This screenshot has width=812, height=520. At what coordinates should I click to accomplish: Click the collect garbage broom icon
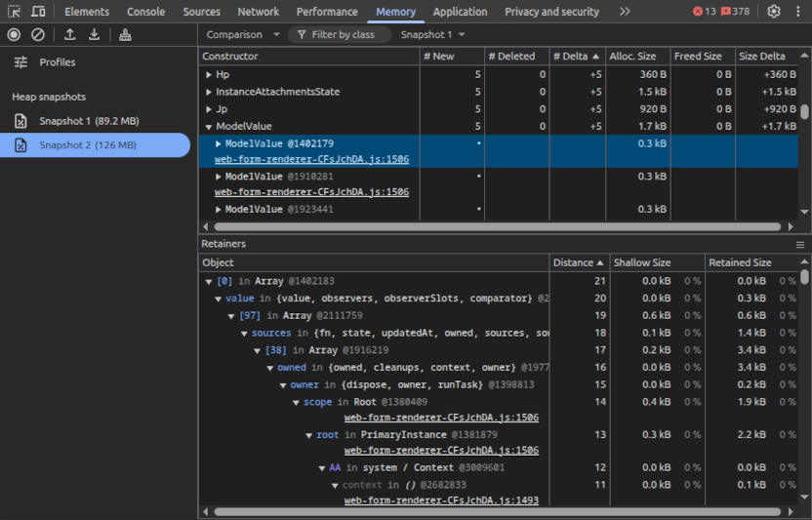125,34
